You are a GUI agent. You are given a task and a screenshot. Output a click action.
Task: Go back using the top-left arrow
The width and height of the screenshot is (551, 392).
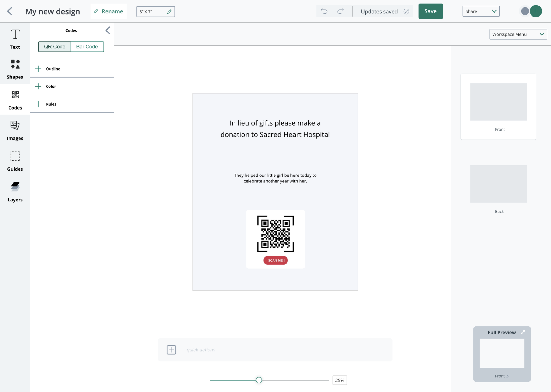[10, 11]
